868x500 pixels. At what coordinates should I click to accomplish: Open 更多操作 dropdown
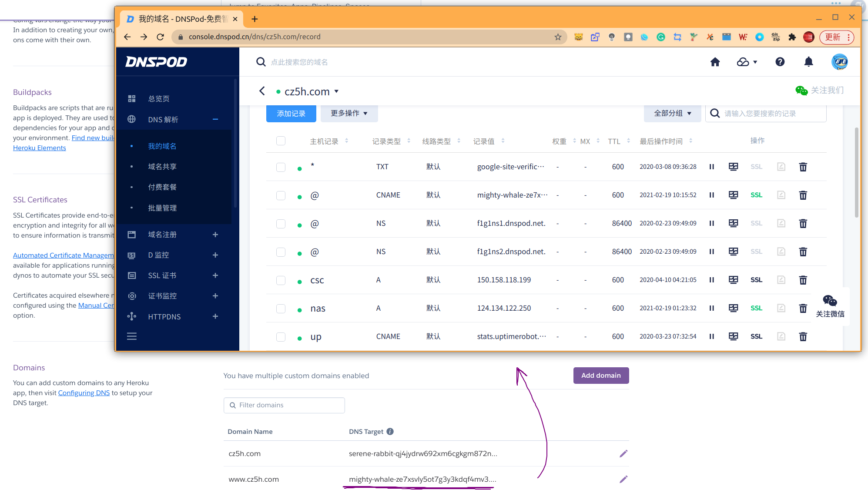pos(349,113)
